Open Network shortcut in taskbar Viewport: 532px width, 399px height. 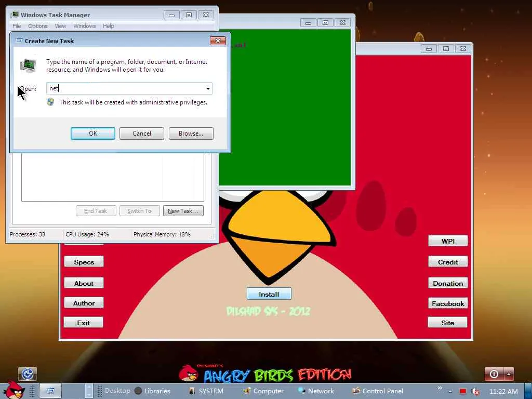316,391
